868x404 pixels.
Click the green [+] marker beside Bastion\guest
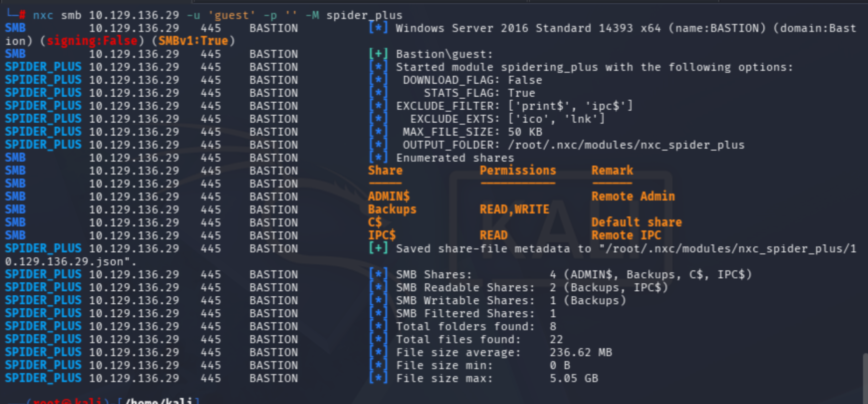click(x=378, y=54)
